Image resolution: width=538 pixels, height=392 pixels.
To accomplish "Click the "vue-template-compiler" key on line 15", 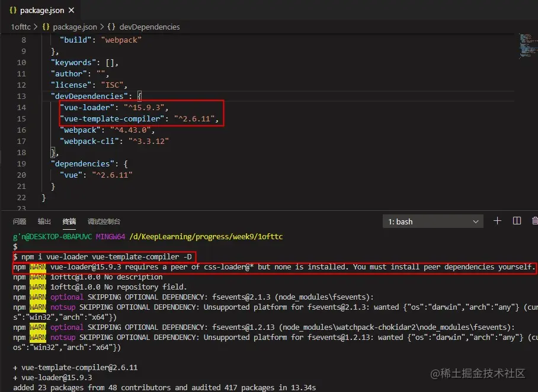I will tap(112, 119).
